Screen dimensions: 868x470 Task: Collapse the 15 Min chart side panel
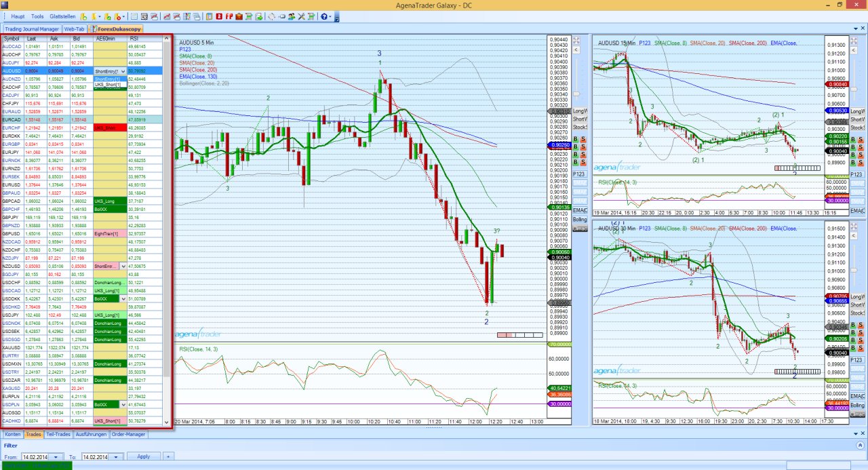click(854, 50)
